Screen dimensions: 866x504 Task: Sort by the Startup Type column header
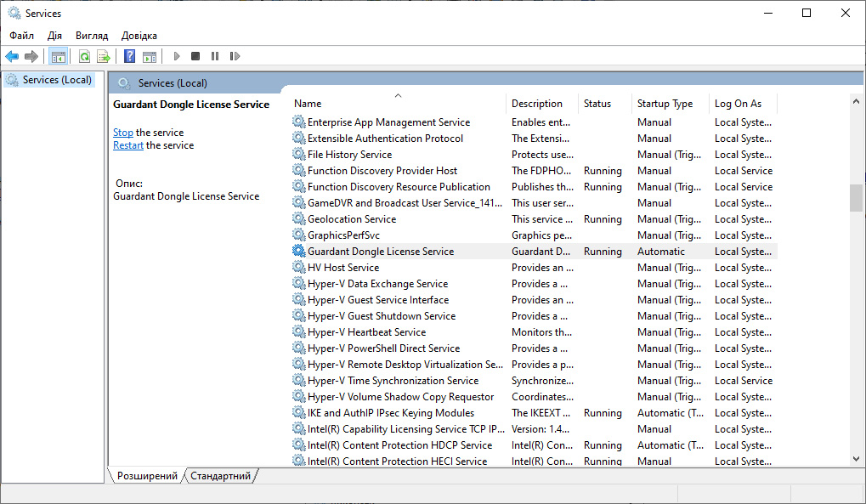coord(671,104)
